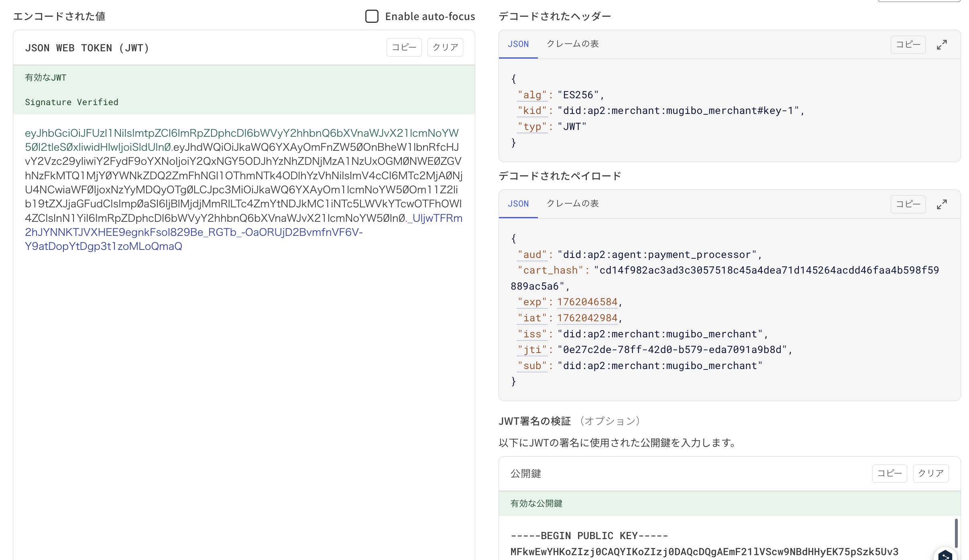Open the floating hexagon widget at bottom right

coord(945,556)
